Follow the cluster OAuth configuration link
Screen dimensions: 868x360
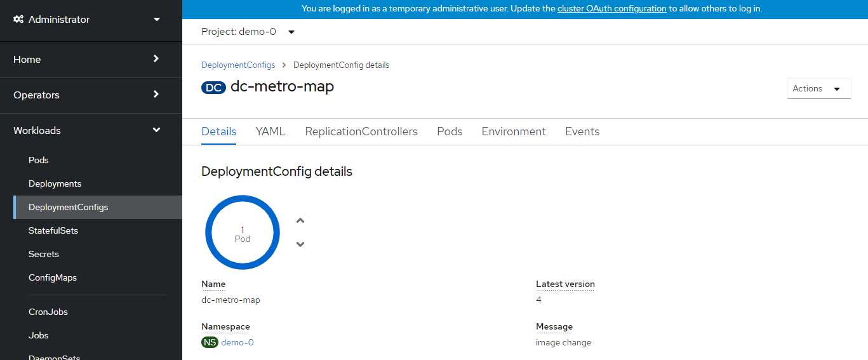pos(611,9)
